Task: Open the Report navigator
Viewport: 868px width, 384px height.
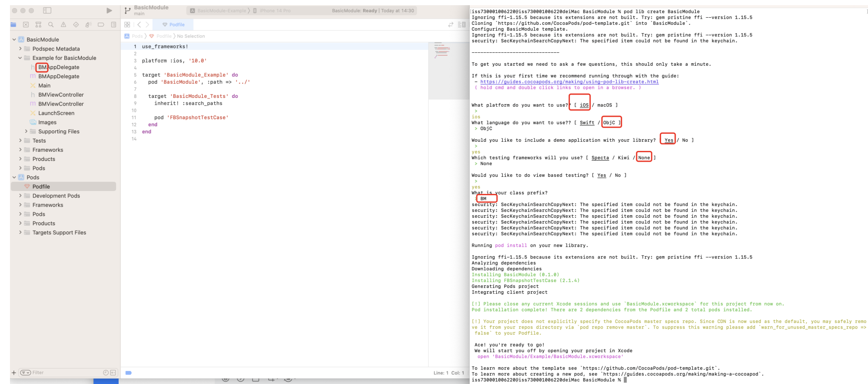Action: (113, 25)
